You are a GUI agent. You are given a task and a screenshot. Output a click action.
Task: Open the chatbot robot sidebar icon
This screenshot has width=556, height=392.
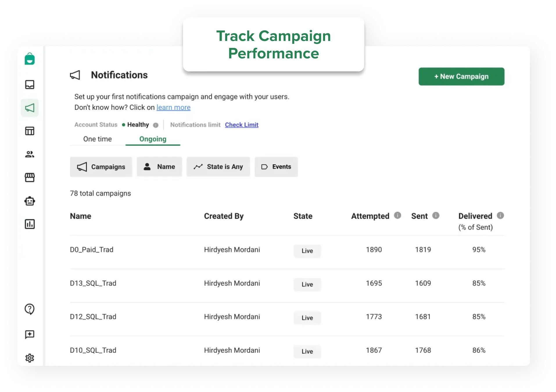pos(30,201)
